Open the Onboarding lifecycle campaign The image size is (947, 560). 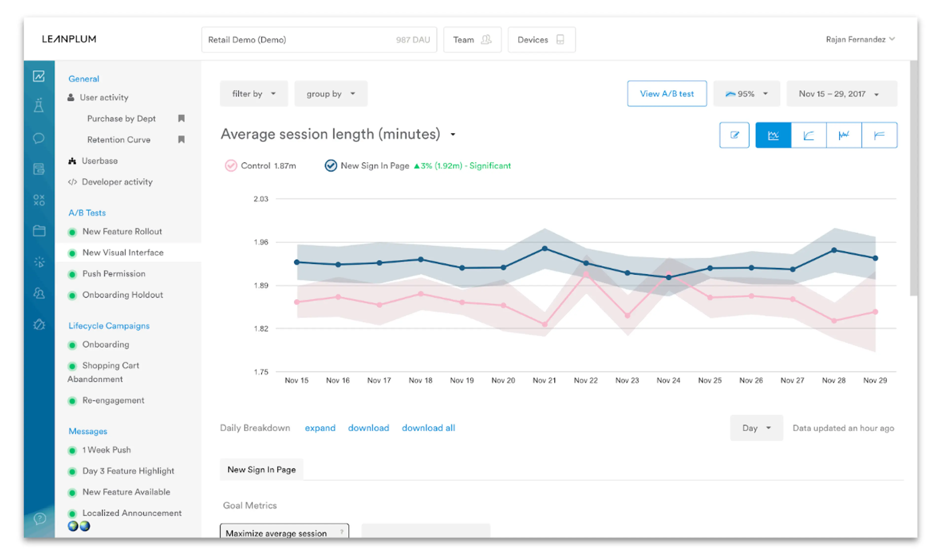(x=106, y=345)
